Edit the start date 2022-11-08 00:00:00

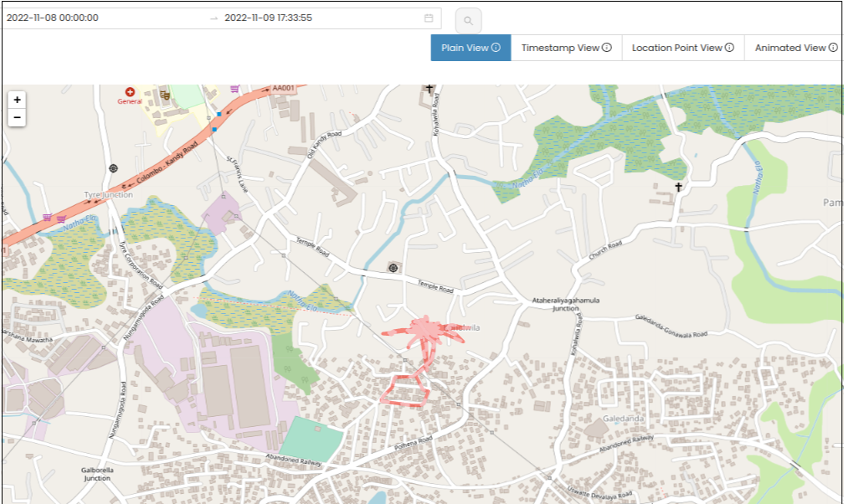tap(53, 18)
